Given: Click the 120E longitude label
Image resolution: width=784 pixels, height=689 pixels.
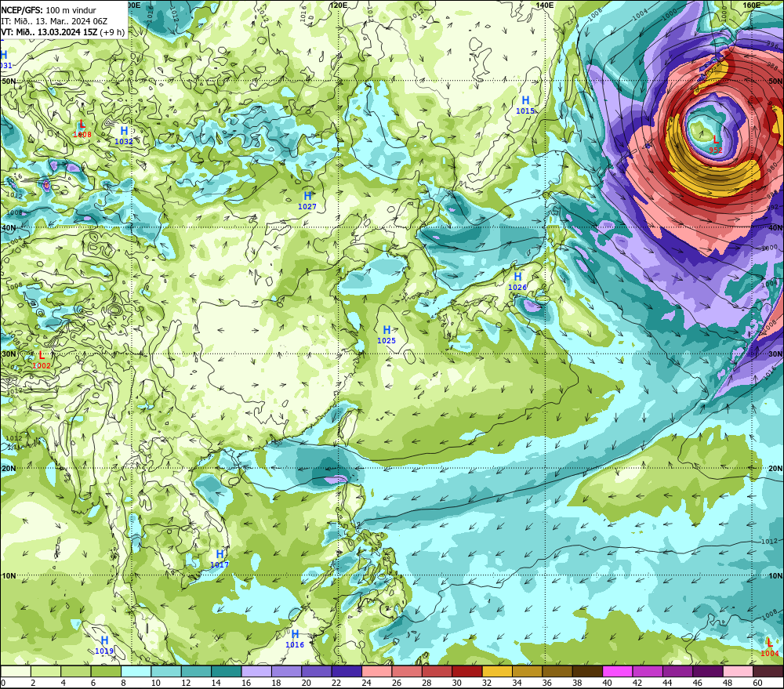Looking at the screenshot, I should click(x=338, y=5).
